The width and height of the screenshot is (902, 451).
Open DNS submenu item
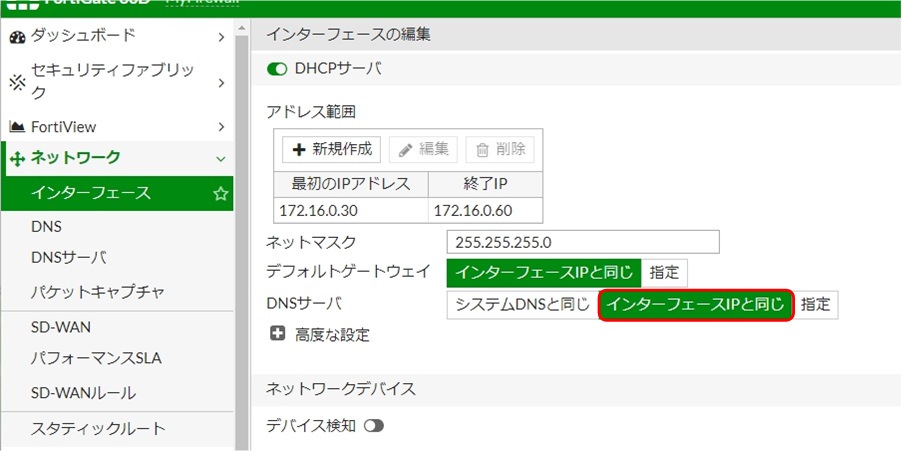(x=46, y=227)
